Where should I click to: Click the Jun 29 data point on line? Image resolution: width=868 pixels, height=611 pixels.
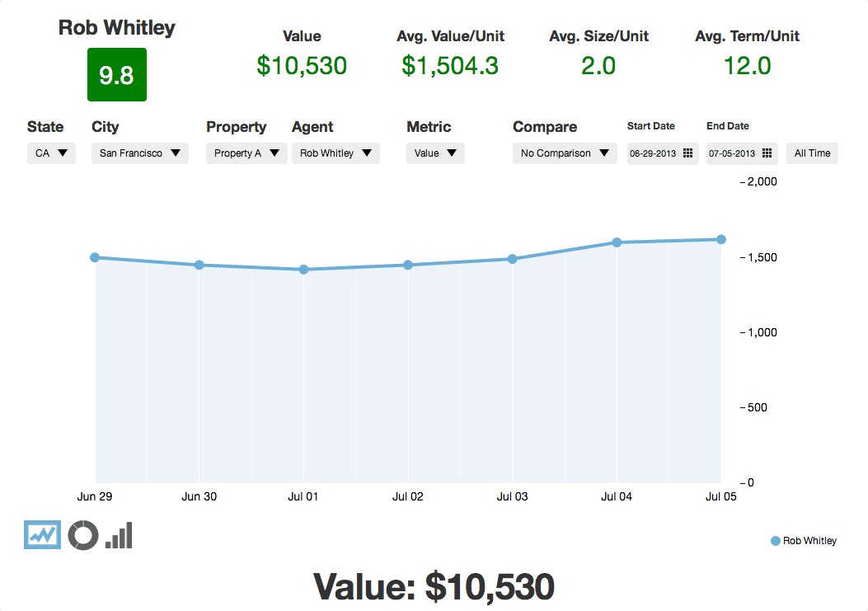coord(95,257)
